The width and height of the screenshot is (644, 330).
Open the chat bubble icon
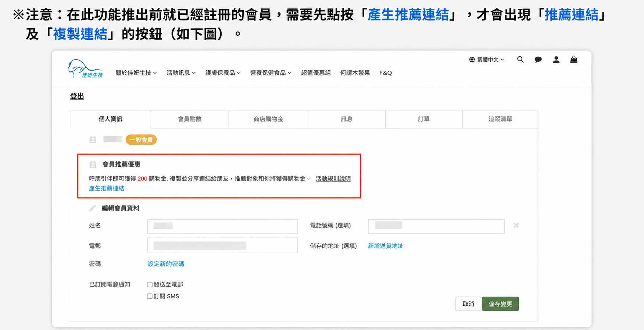pyautogui.click(x=538, y=60)
